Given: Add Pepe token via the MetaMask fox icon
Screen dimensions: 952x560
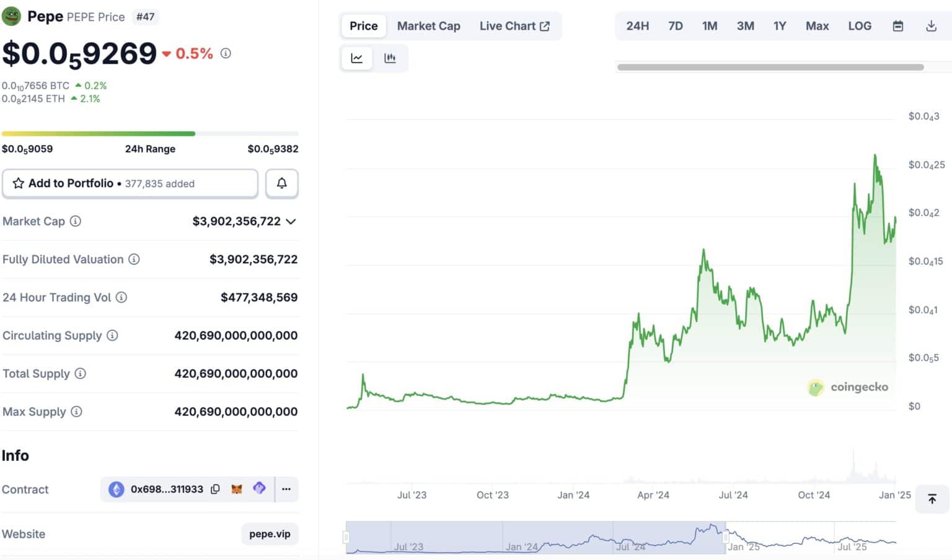Looking at the screenshot, I should 237,489.
